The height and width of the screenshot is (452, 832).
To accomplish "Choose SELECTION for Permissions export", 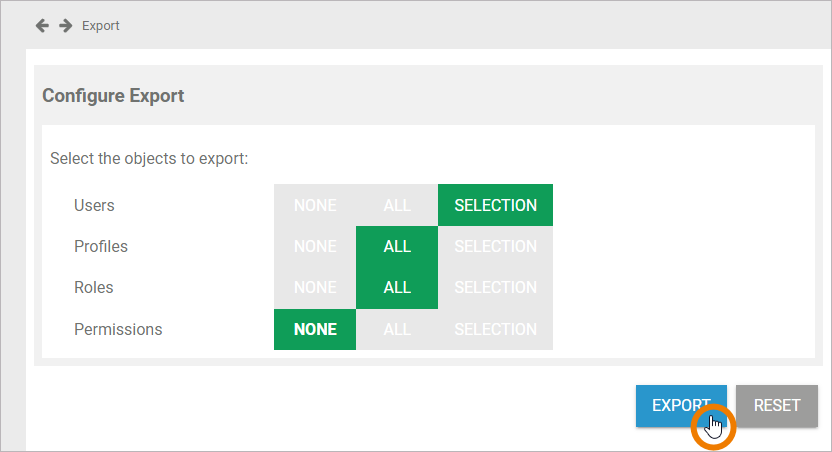I will coord(495,329).
